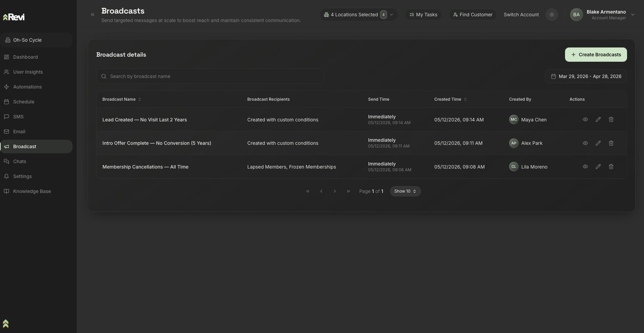Go to first page pagination icon
The height and width of the screenshot is (333, 644).
tap(308, 191)
